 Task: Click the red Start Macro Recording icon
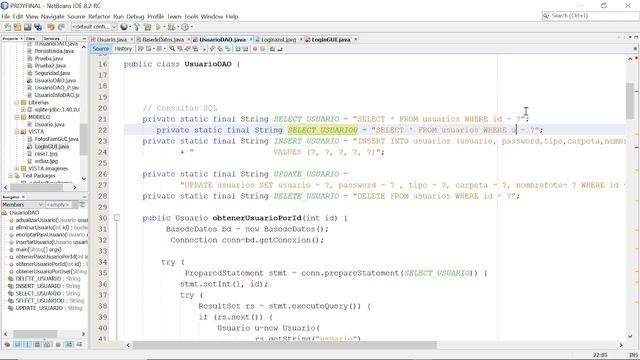pyautogui.click(x=255, y=49)
